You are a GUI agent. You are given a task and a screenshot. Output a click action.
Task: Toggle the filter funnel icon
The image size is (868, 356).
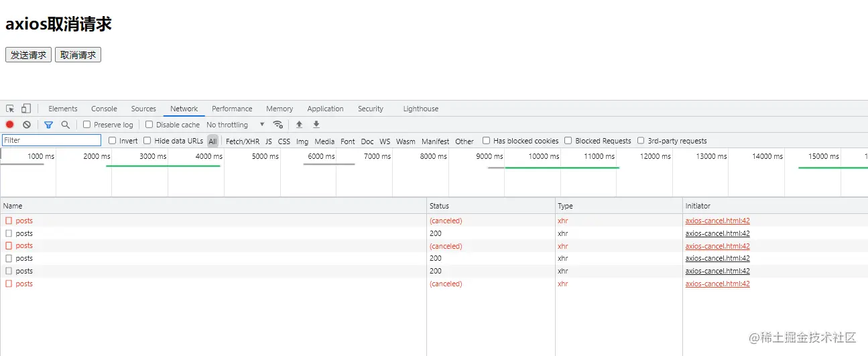click(x=48, y=125)
